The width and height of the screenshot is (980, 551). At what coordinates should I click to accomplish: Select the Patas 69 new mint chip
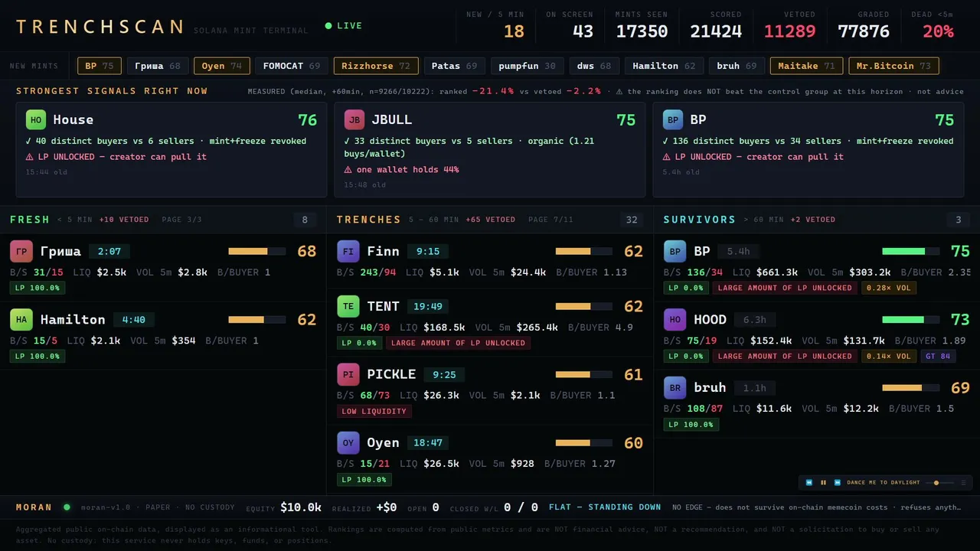[x=454, y=66]
